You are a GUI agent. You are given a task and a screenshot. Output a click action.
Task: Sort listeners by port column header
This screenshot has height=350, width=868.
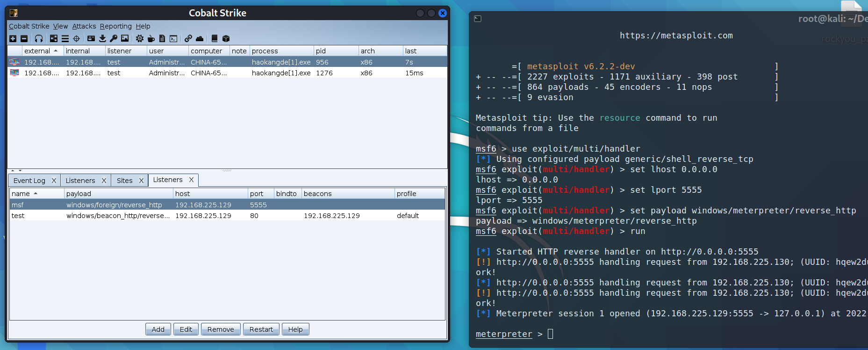(x=261, y=194)
